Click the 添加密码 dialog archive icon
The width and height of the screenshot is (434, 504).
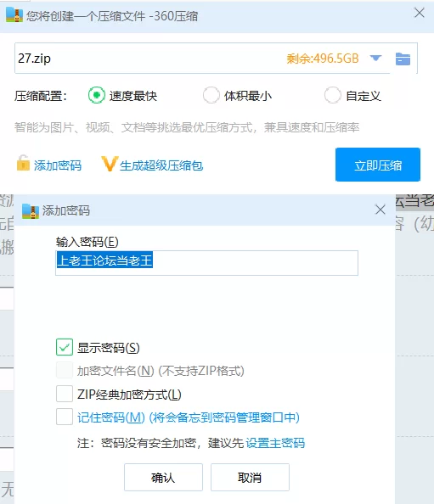pos(31,211)
